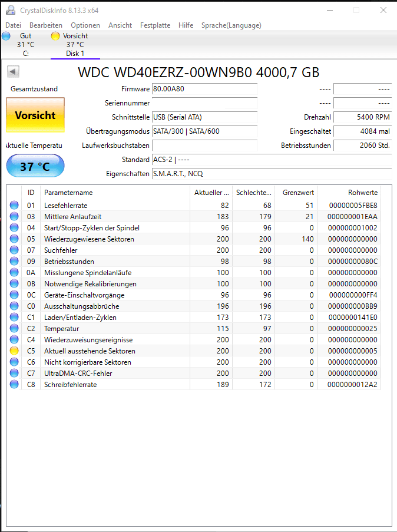The image size is (397, 532).
Task: Click raw value 00000005FBE8
Action: (353, 205)
